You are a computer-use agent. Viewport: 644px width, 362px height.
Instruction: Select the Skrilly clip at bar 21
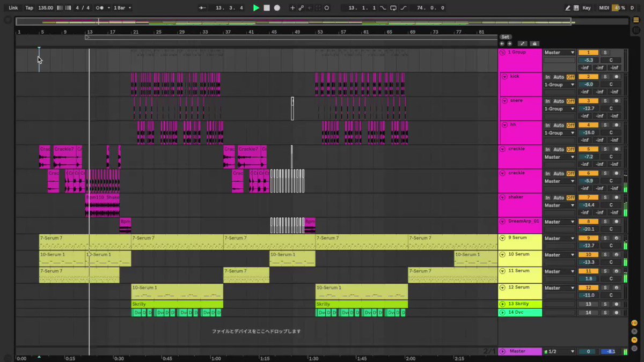177,304
